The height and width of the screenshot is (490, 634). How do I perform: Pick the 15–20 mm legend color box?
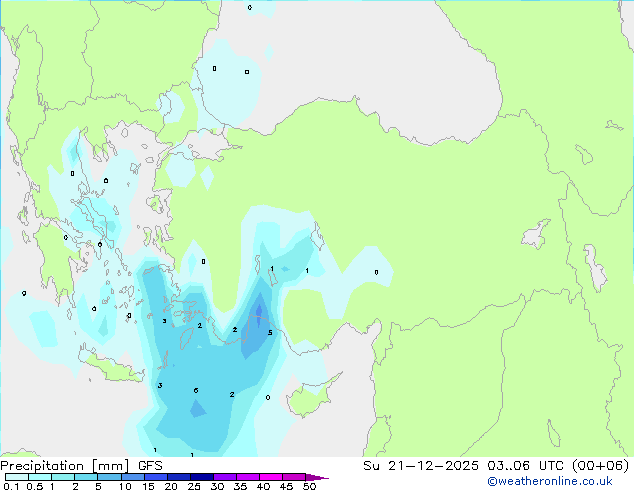pyautogui.click(x=155, y=477)
